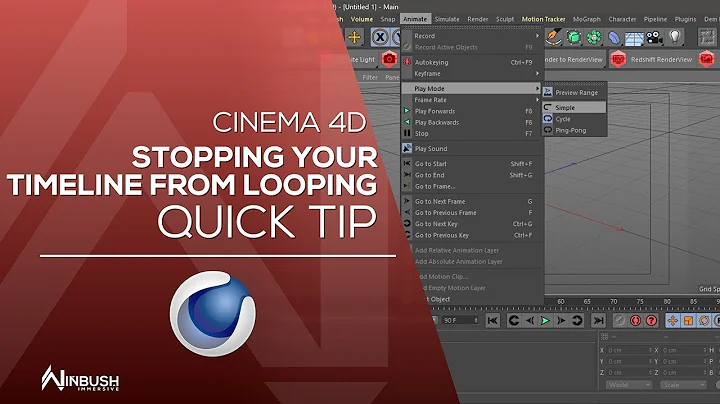Viewport: 720px width, 404px height.
Task: Select the Move tool orange cross icon
Action: tap(354, 37)
